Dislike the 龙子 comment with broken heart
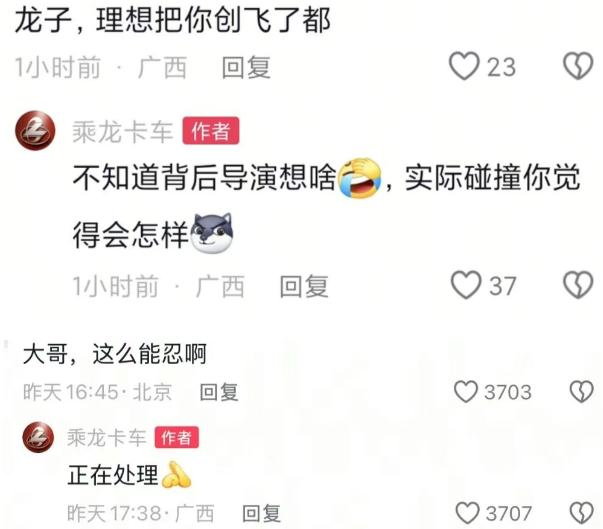The image size is (603, 529). [x=578, y=66]
